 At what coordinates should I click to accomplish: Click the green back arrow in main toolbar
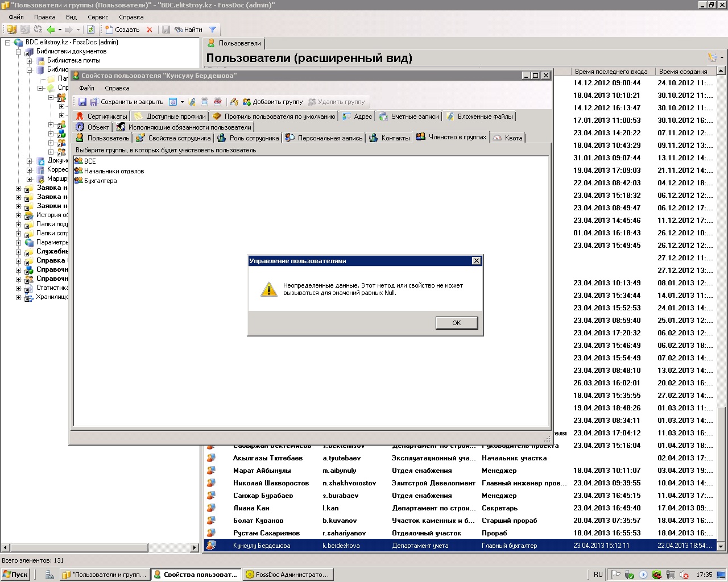(x=51, y=30)
